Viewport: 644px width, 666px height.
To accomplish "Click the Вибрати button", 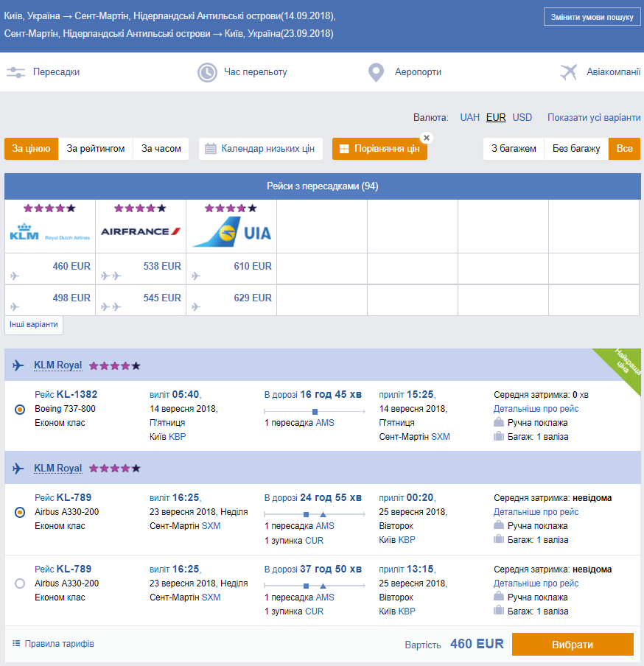I will [573, 645].
